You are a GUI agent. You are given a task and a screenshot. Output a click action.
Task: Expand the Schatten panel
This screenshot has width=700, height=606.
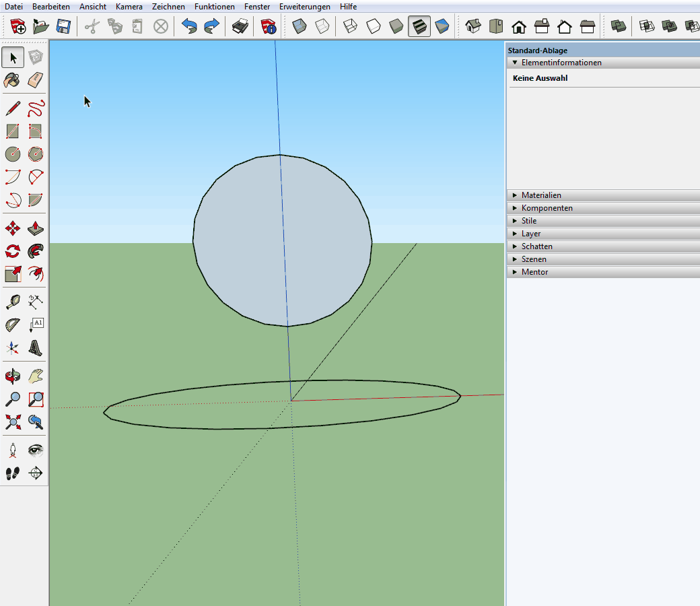point(536,246)
